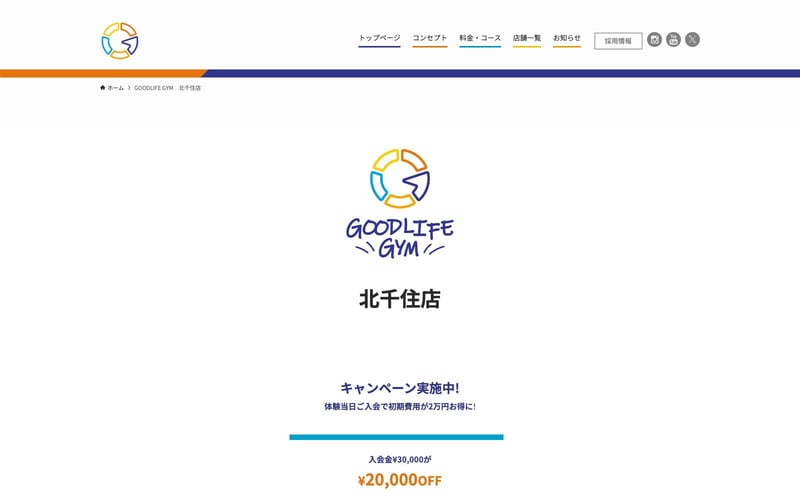Click the GOODLIFE GYM 北千住店 breadcrumb text
800x500 pixels.
point(167,88)
